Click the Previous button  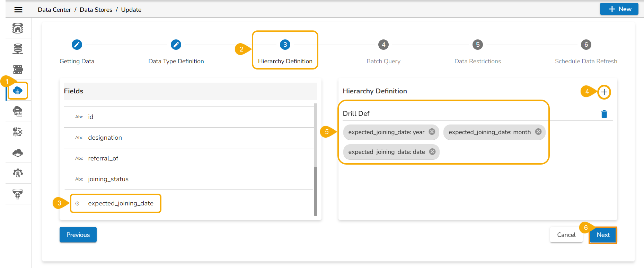point(78,235)
